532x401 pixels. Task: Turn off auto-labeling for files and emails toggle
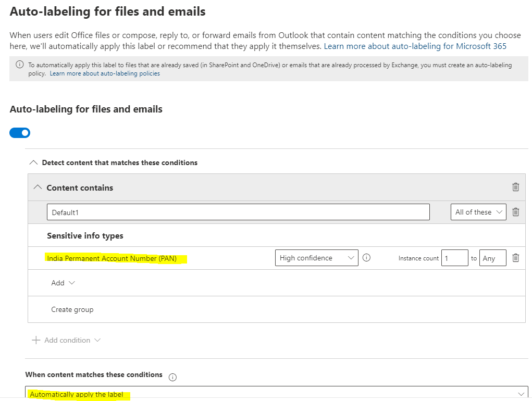point(20,133)
